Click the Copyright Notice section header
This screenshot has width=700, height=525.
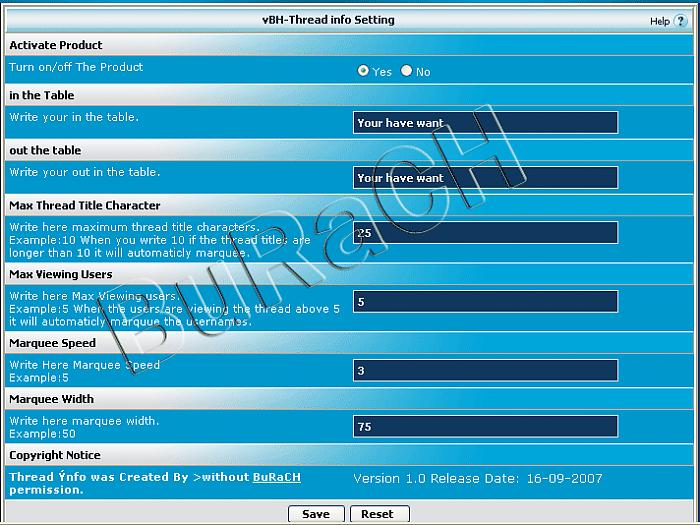[55, 455]
